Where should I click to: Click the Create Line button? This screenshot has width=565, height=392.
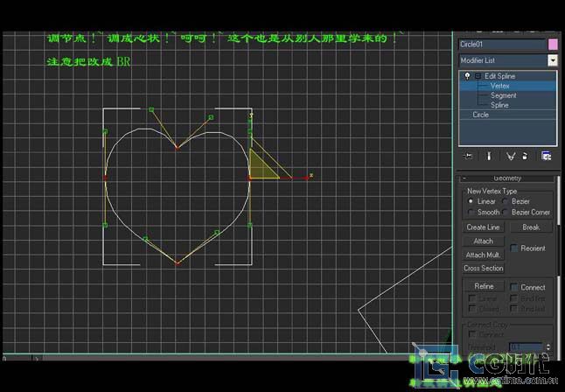(483, 227)
